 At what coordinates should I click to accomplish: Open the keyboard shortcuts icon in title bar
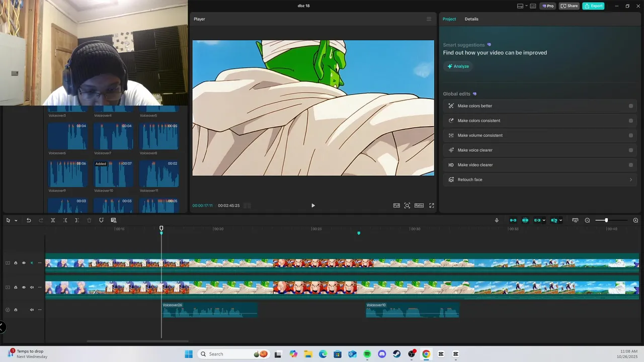[533, 6]
